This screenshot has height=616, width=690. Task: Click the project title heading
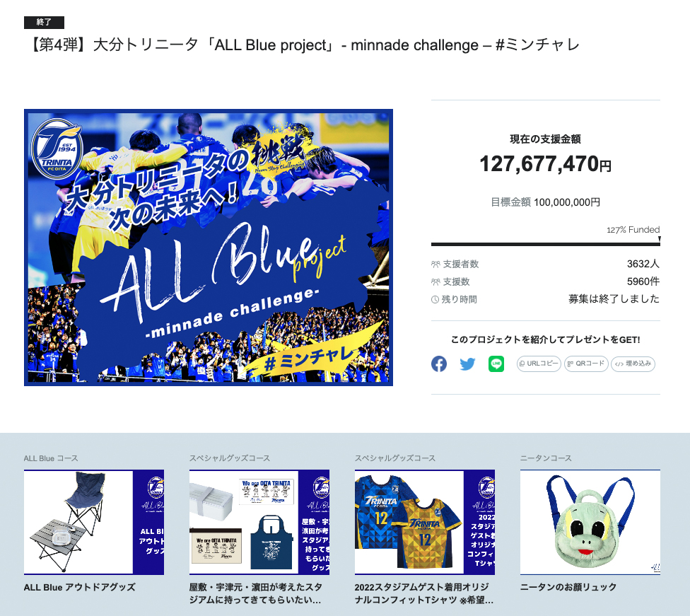click(x=303, y=45)
